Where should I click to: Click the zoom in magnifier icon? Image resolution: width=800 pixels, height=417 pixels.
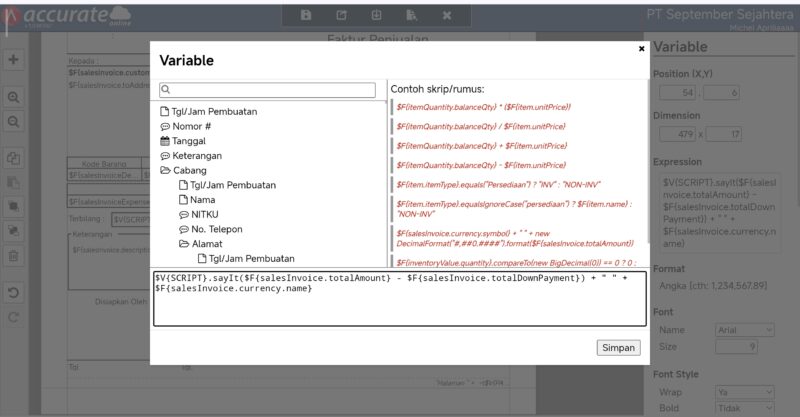pos(14,98)
